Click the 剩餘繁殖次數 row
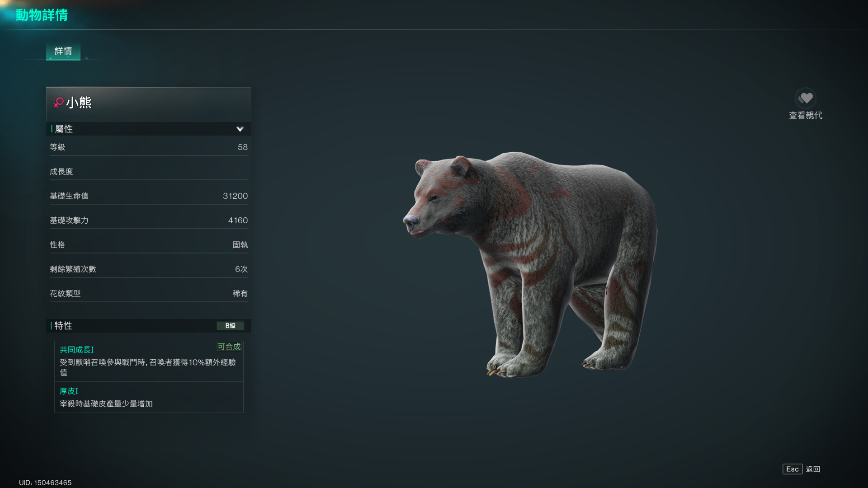868x488 pixels. (149, 269)
